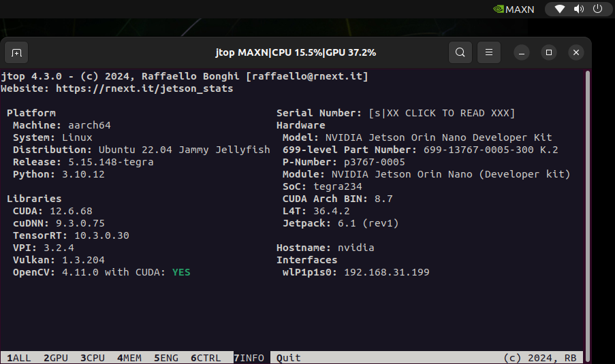
Task: Click the Jetpack version 6.1 (rev1)
Action: click(x=368, y=223)
